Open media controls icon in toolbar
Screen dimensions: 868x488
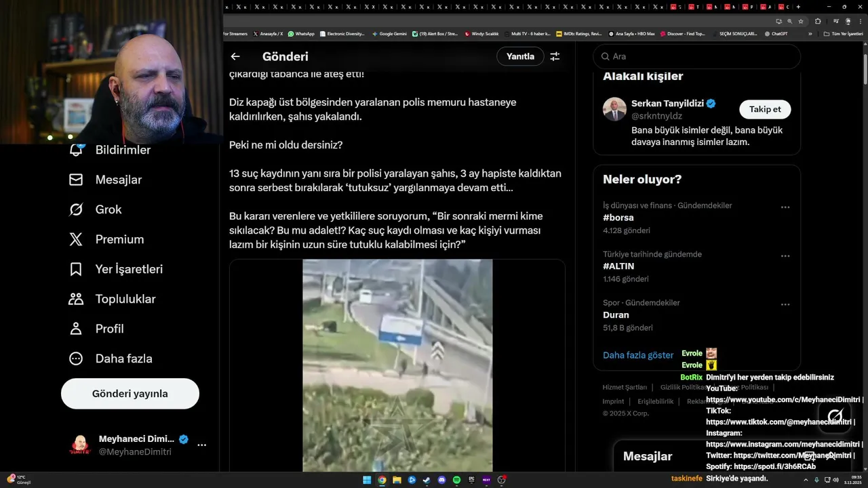coord(836,21)
